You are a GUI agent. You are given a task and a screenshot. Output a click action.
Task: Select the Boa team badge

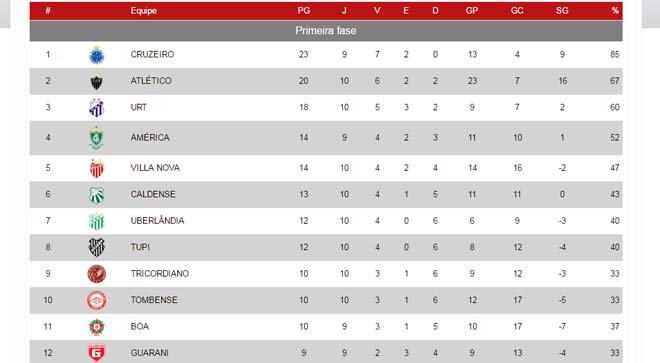tap(97, 327)
